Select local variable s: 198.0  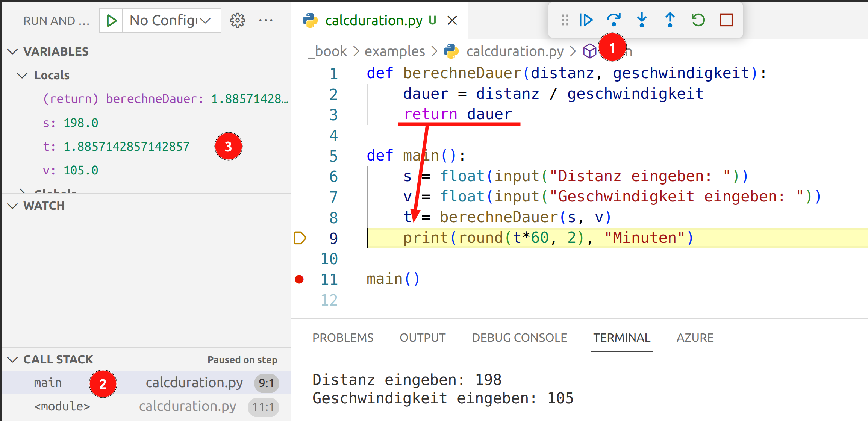[x=70, y=123]
